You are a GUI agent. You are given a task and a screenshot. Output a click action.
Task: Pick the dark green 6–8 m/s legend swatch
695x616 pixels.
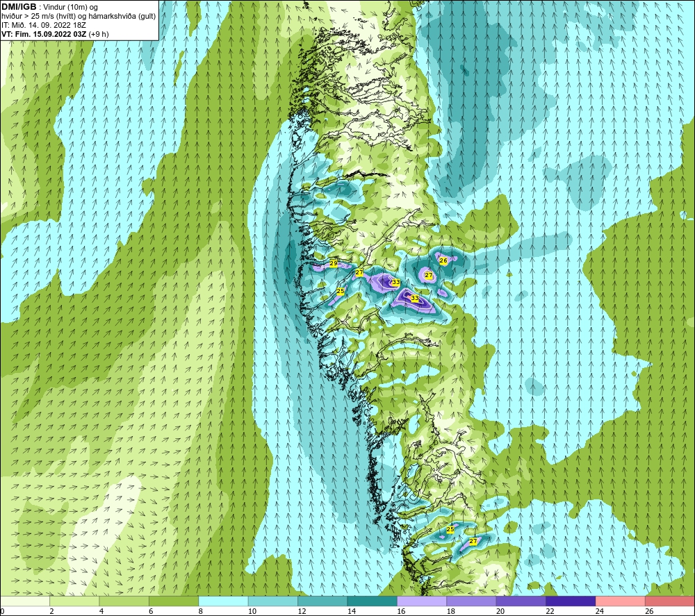point(174,601)
